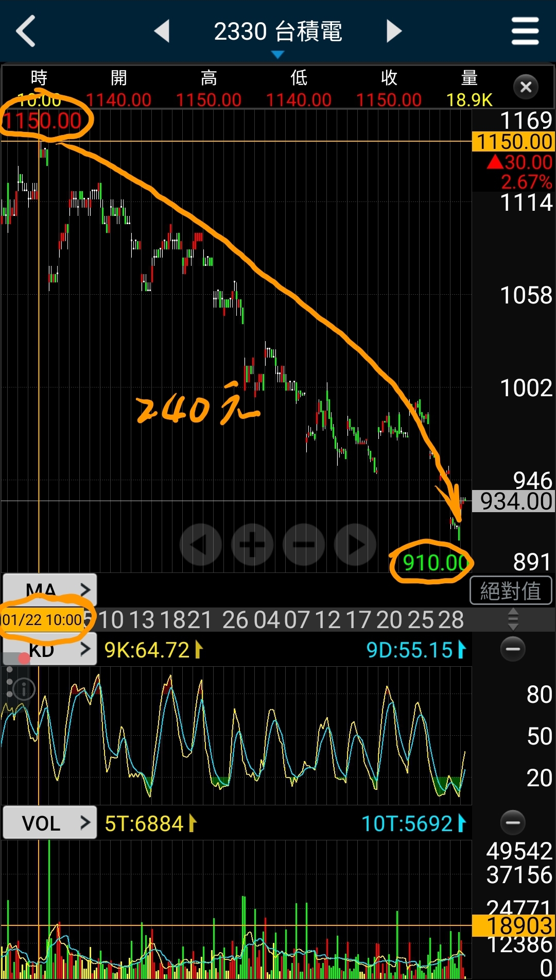556x980 pixels.
Task: Collapse the VOL indicator panel
Action: click(x=513, y=822)
